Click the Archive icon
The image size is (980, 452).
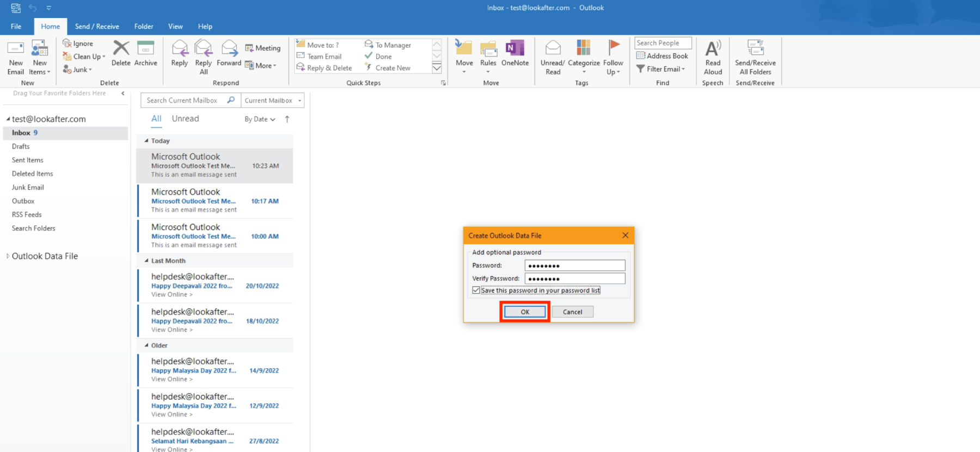(x=145, y=49)
